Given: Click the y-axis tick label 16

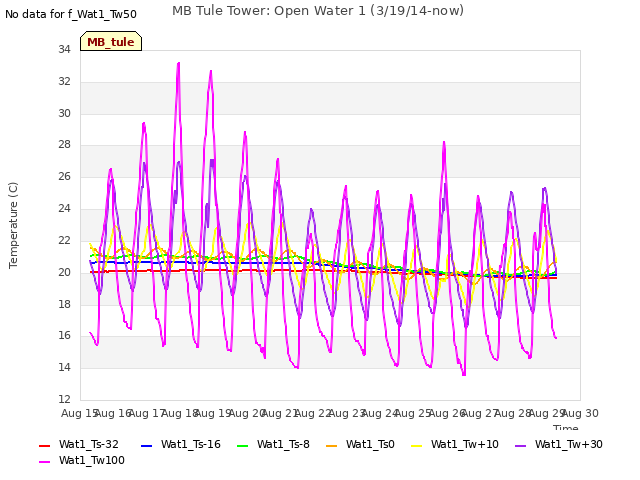Looking at the screenshot, I should (64, 336).
